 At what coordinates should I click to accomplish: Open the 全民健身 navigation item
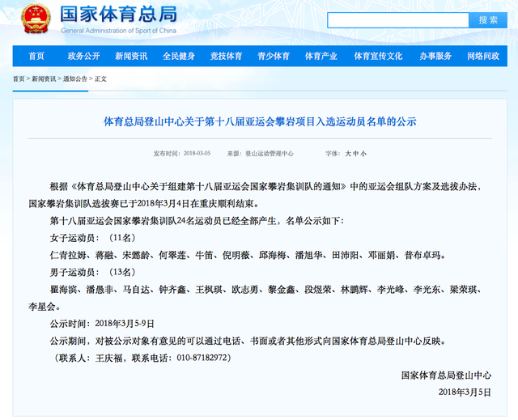179,56
